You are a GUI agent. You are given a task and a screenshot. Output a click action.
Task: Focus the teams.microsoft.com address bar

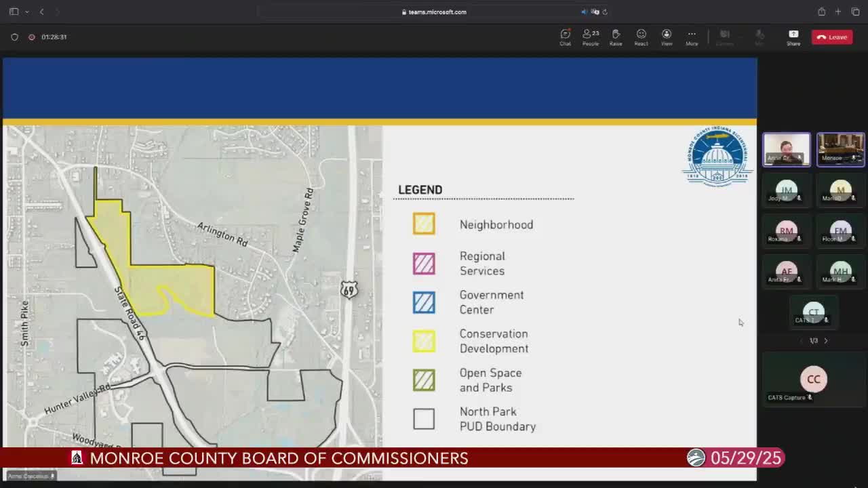[x=434, y=12]
